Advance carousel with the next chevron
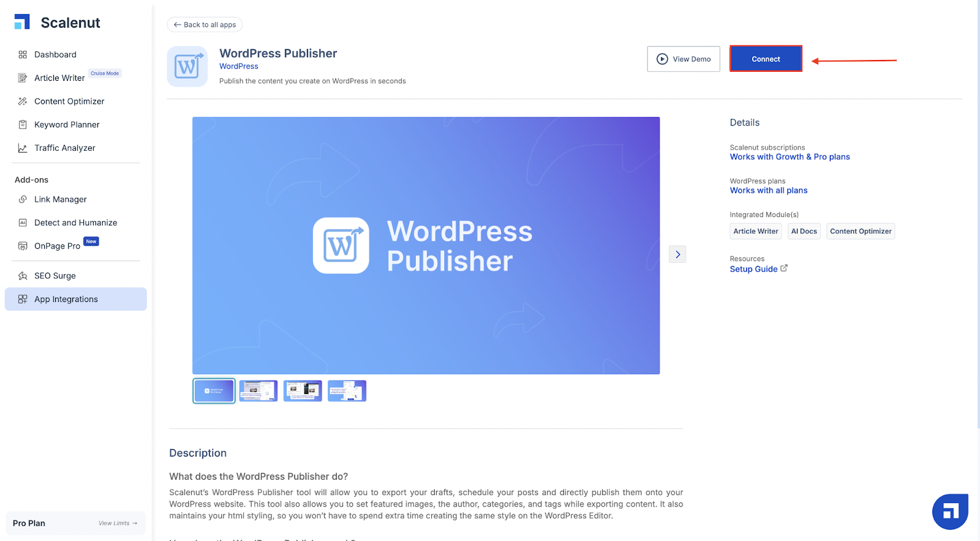Screen dimensions: 980x541 (677, 254)
